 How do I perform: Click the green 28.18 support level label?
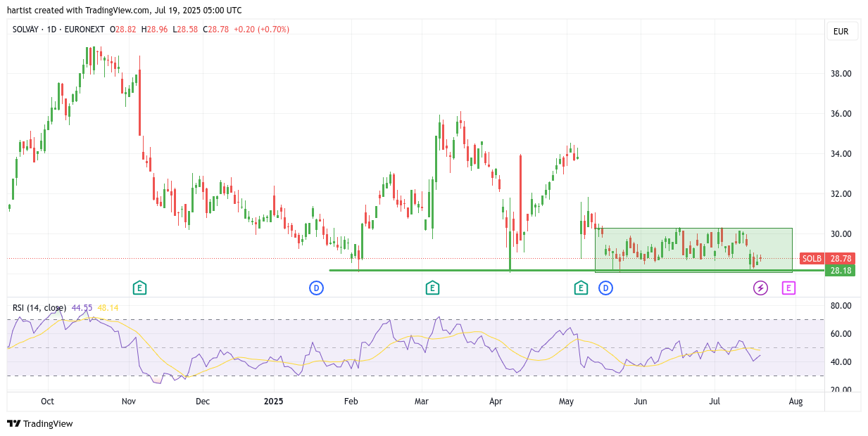pos(841,271)
